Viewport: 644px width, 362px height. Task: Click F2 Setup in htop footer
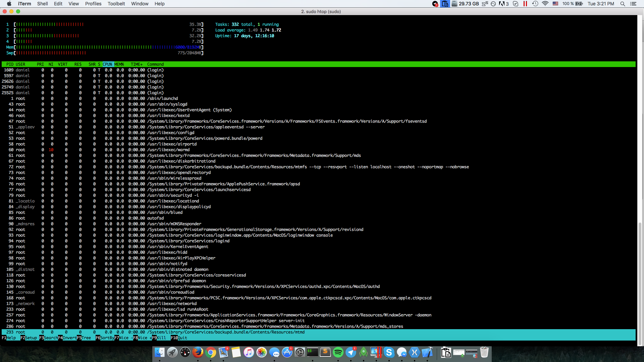pos(29,338)
